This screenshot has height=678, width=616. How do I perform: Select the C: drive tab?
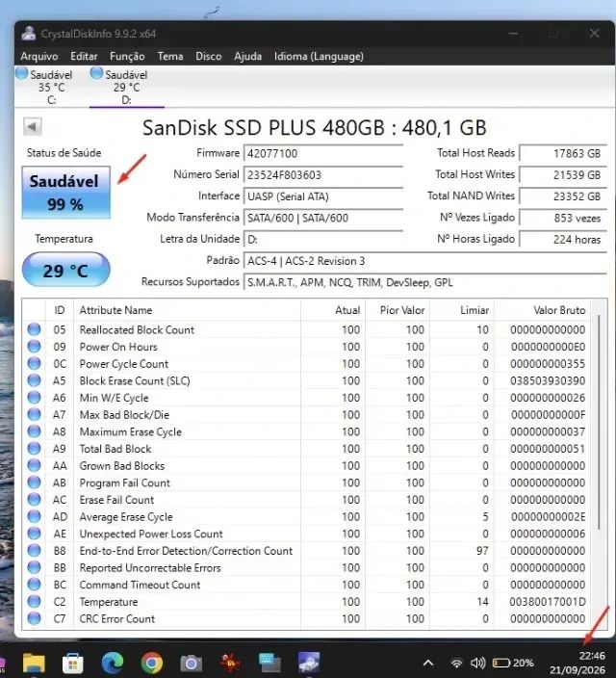pos(51,87)
